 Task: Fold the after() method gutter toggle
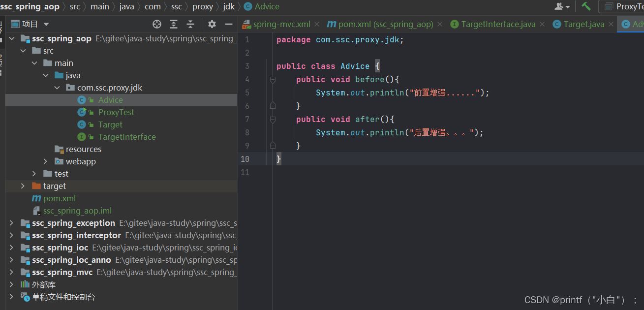tap(273, 119)
